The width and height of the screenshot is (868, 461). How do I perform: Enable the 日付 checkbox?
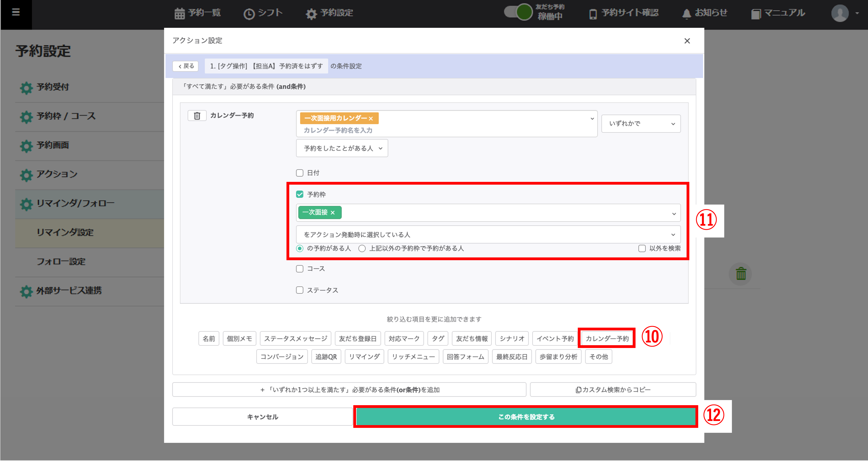click(300, 173)
